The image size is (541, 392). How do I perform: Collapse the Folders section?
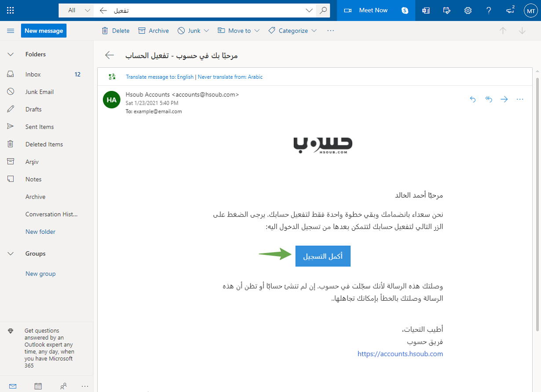(11, 54)
